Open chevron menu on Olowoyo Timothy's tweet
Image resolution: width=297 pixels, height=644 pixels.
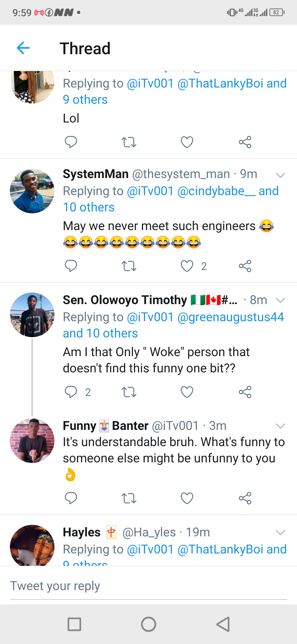tap(280, 300)
